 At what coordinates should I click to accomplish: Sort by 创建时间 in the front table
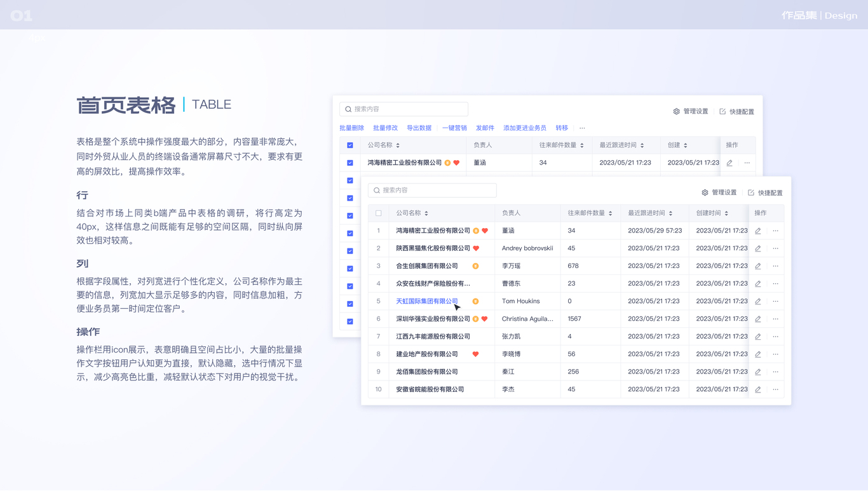tap(726, 213)
